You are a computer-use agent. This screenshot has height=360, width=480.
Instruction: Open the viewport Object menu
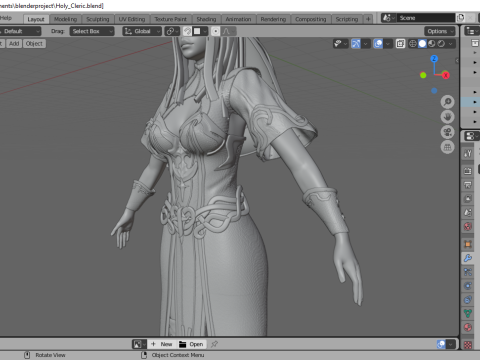34,44
